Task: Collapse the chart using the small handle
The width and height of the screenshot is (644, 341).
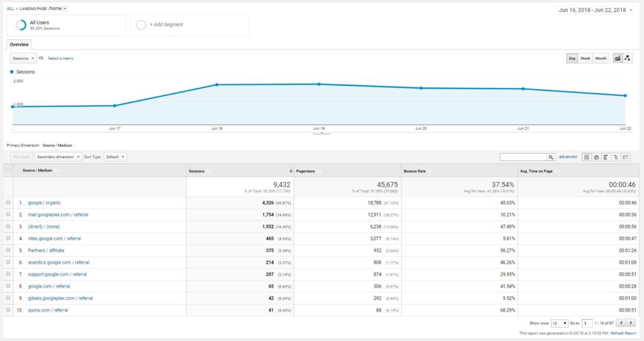Action: tap(321, 133)
